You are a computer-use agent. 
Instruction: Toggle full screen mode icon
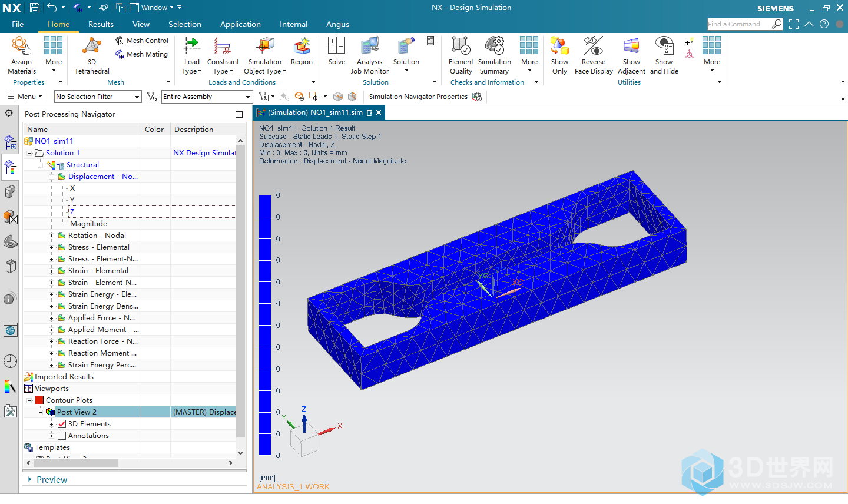coord(794,24)
